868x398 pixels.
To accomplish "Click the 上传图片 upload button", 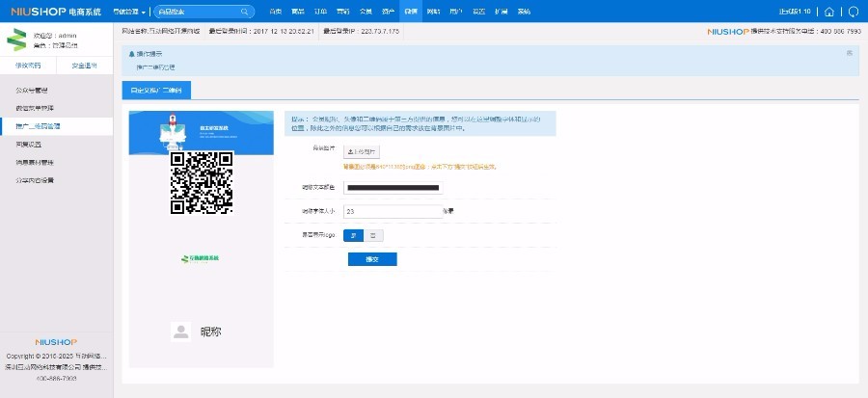I will point(362,152).
